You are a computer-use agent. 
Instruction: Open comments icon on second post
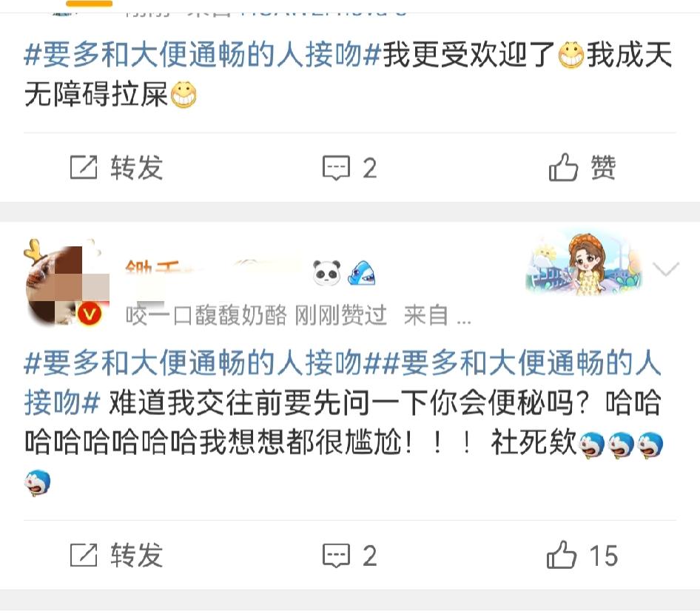[336, 556]
